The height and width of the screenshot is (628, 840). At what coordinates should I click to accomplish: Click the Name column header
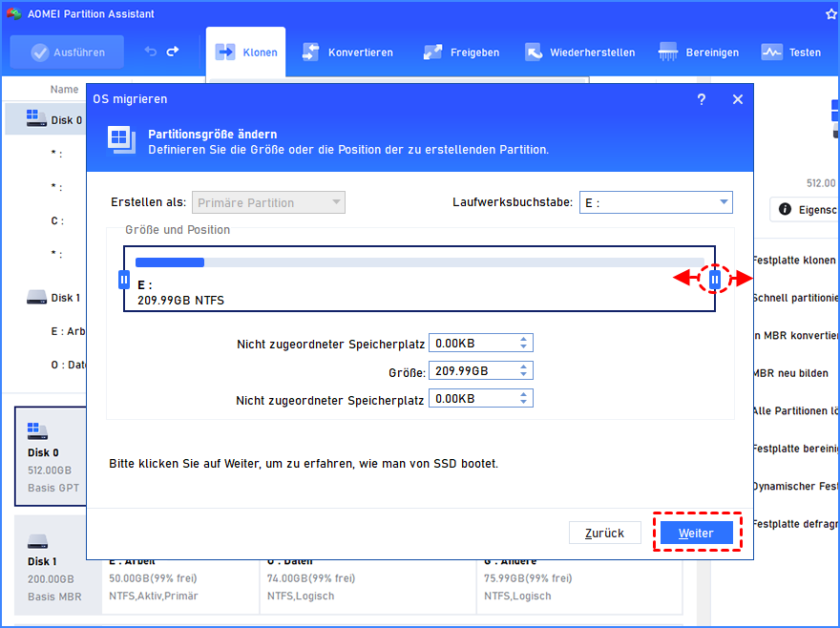(x=64, y=90)
